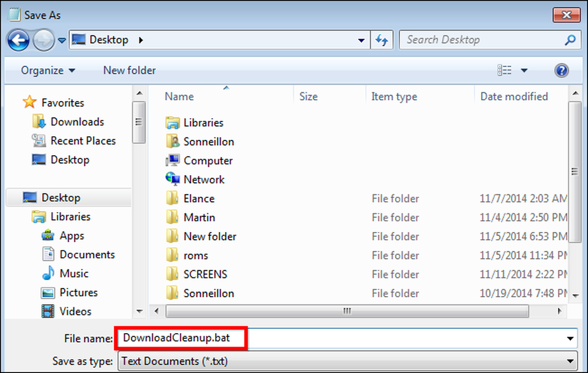The width and height of the screenshot is (588, 373).
Task: Click the file list vertical scroll down arrow
Action: (x=576, y=296)
